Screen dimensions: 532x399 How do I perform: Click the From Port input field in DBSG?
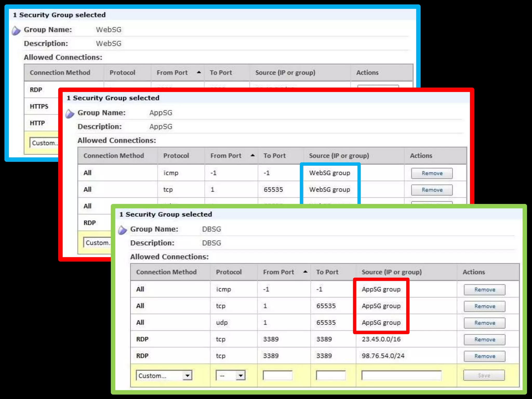pyautogui.click(x=277, y=375)
